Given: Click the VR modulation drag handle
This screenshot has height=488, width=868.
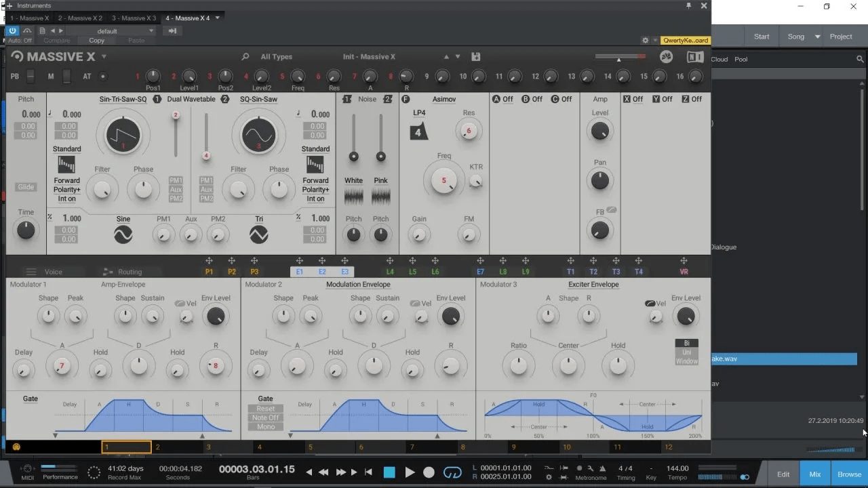Looking at the screenshot, I should tap(684, 261).
